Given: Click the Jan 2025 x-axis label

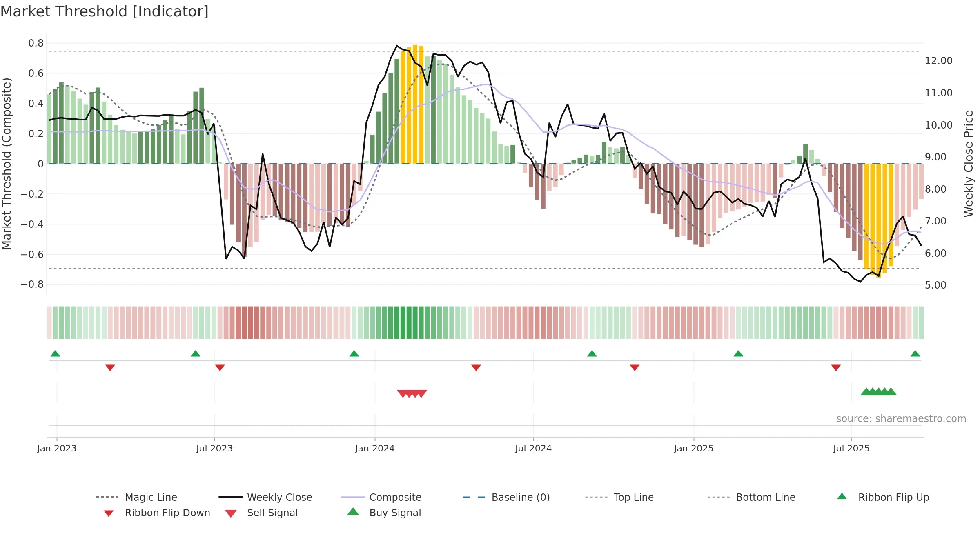Looking at the screenshot, I should click(694, 449).
